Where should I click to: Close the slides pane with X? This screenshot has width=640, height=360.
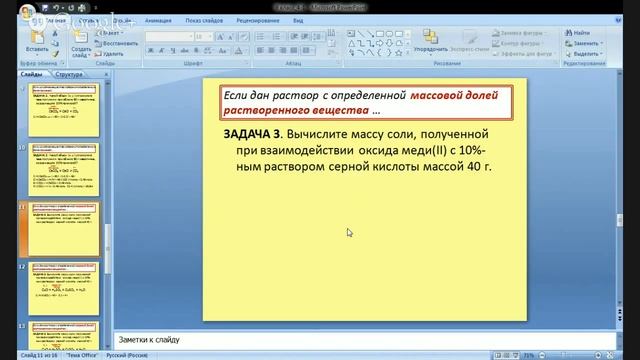click(106, 74)
